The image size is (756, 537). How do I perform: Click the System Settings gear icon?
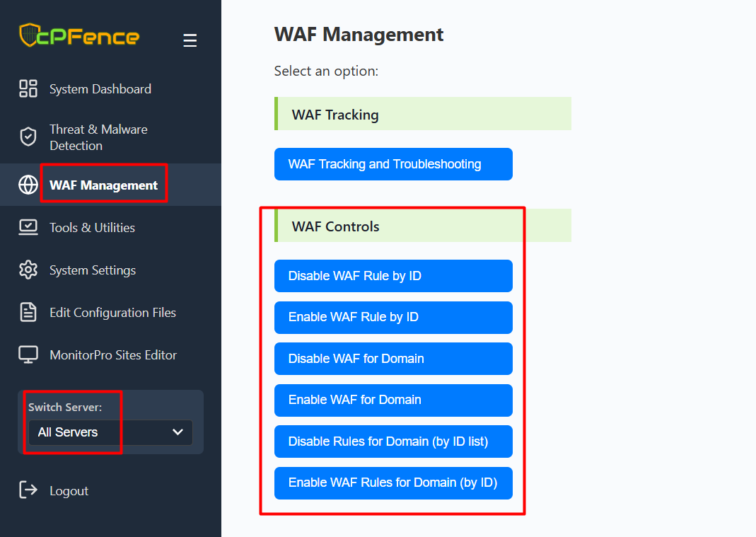coord(28,270)
